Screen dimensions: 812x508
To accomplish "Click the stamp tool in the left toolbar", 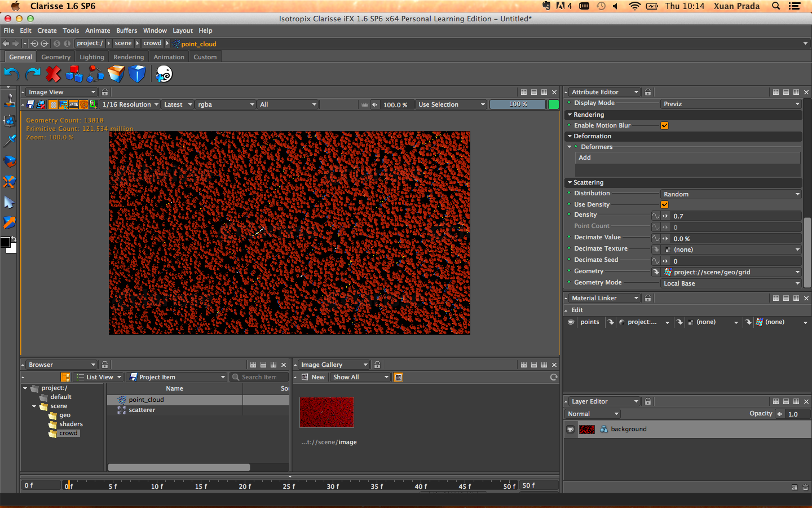I will 10,100.
